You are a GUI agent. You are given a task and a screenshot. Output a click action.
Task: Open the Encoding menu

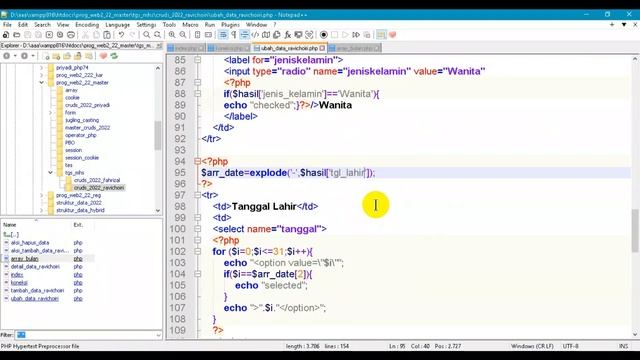(x=87, y=24)
